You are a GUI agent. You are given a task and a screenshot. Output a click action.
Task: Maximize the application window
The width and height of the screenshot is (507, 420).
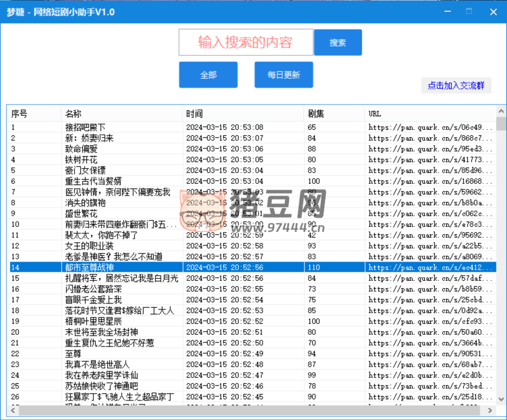pos(469,12)
